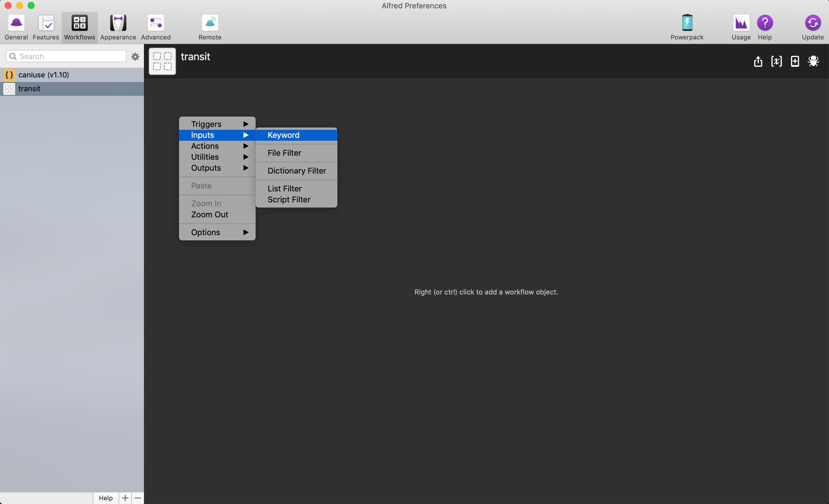Choose Script Filter from Inputs submenu
Viewport: 829px width, 504px height.
(289, 199)
